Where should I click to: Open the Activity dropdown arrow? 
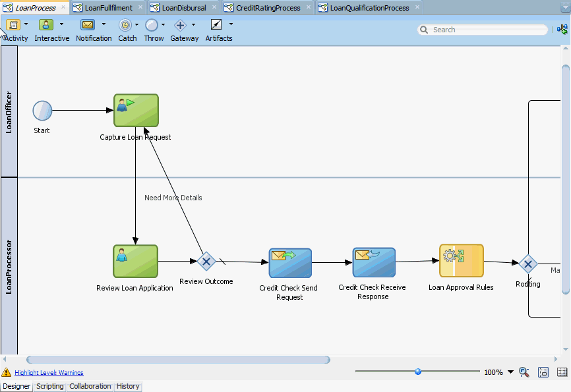coord(26,24)
